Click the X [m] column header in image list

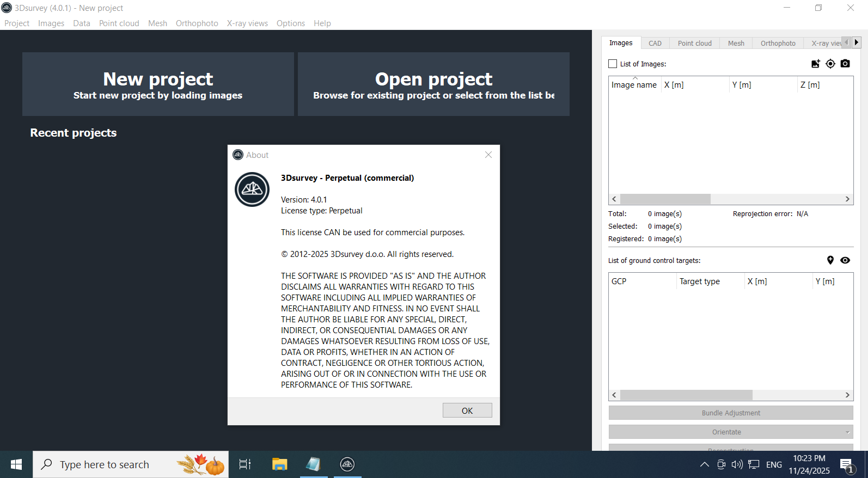pyautogui.click(x=695, y=85)
